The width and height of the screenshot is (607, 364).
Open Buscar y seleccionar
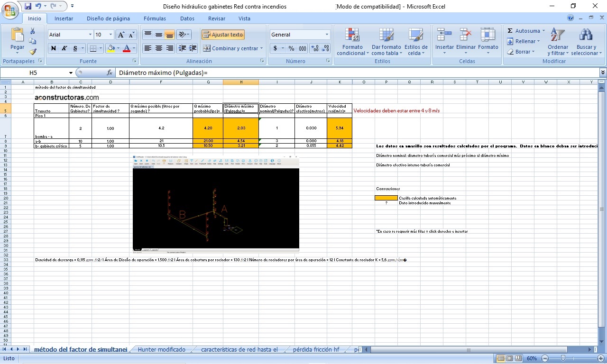point(586,42)
